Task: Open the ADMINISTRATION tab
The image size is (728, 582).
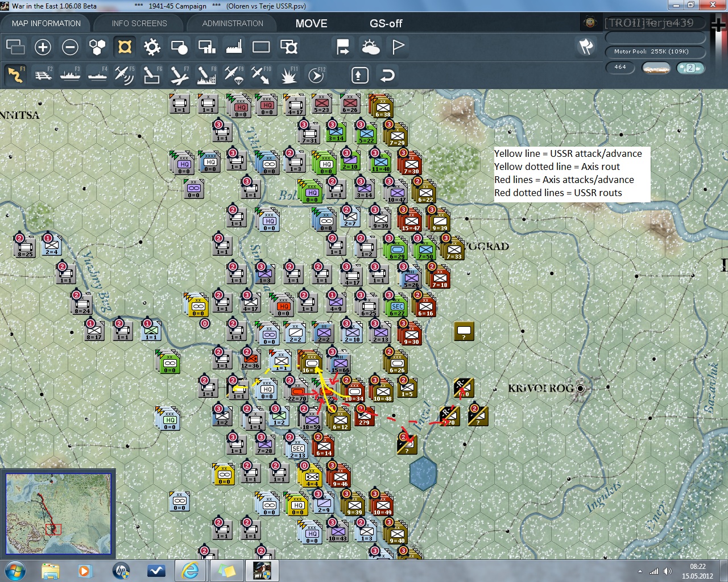Action: tap(233, 23)
